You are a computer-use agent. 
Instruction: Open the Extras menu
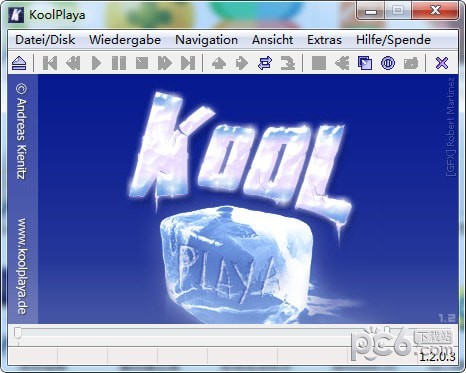324,40
